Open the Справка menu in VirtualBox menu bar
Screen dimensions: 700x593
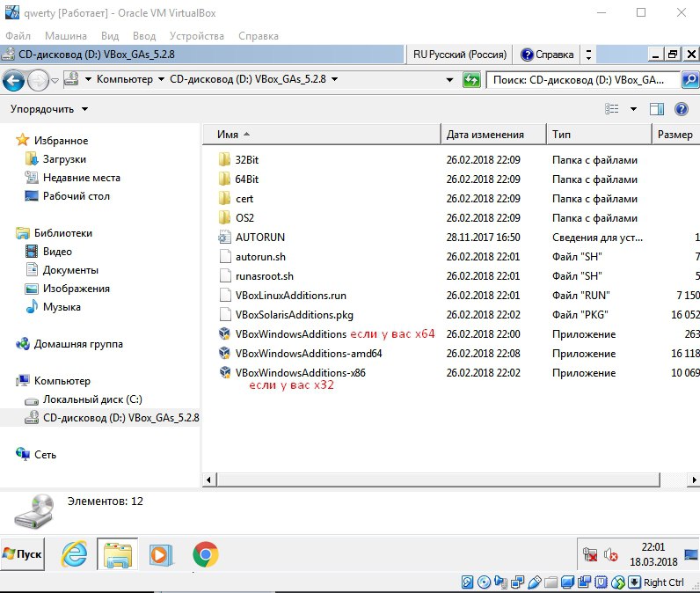click(258, 36)
